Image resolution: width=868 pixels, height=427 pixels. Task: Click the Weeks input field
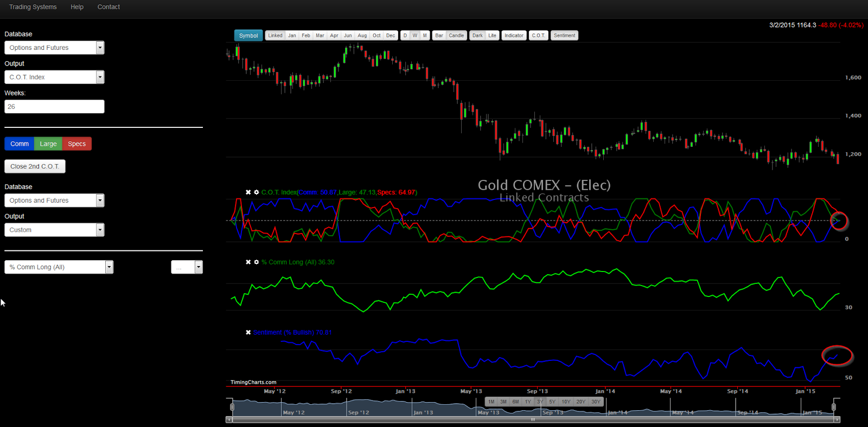pyautogui.click(x=54, y=107)
